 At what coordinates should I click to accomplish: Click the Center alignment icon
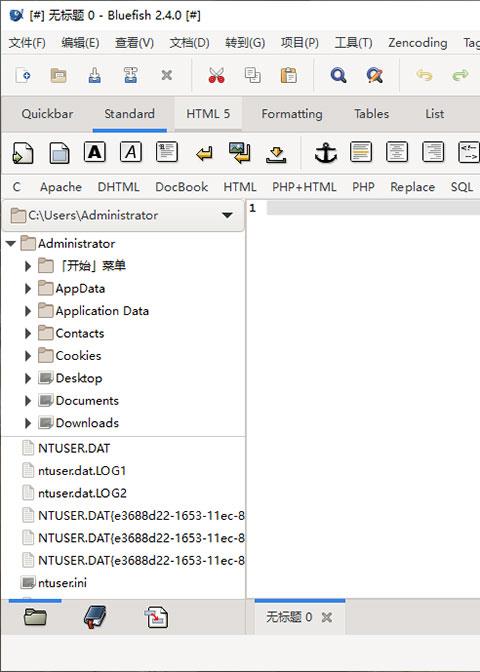(396, 152)
